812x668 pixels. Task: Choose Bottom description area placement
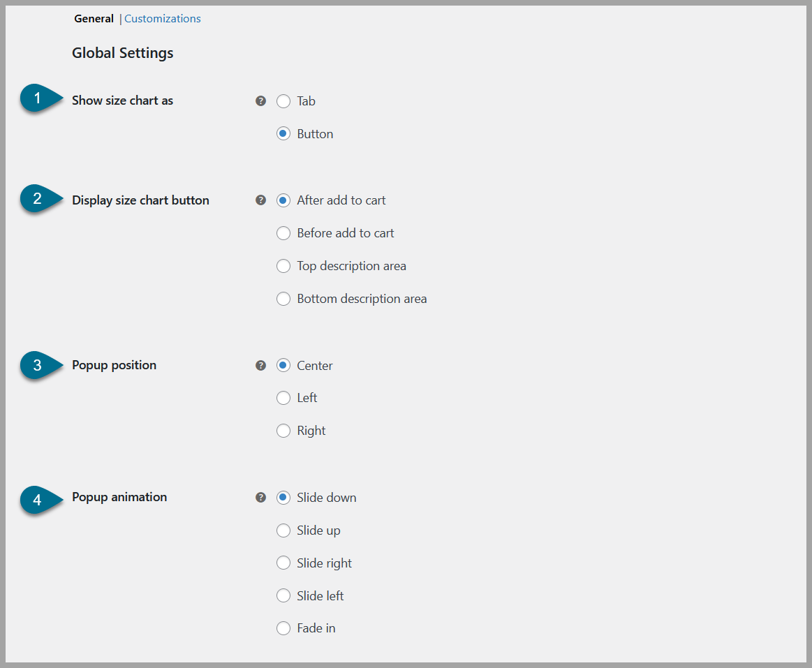pos(283,299)
